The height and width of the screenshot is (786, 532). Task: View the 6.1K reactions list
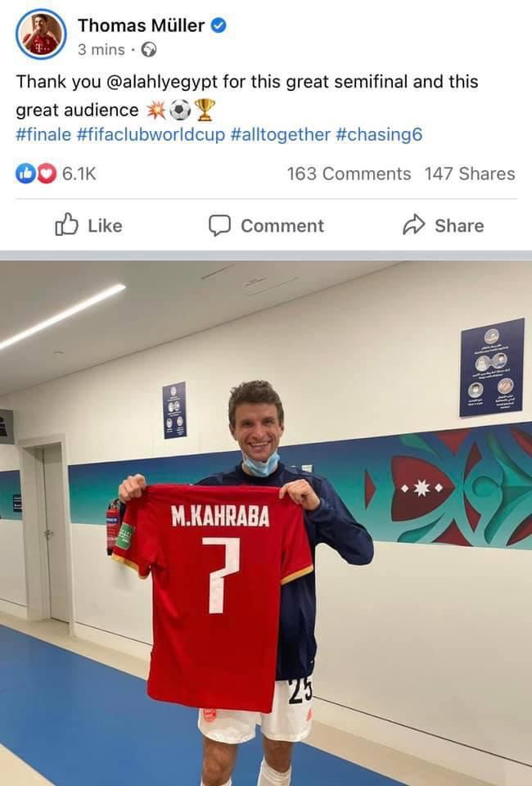pyautogui.click(x=79, y=174)
